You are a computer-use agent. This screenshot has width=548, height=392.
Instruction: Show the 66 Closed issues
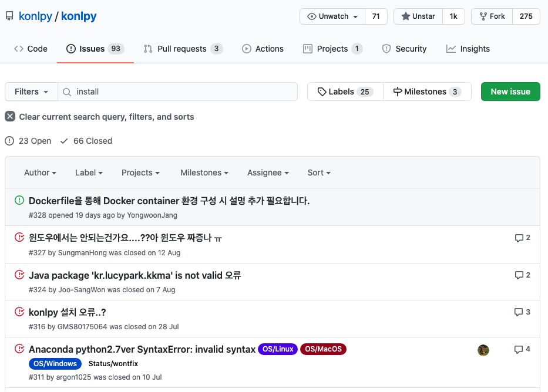pyautogui.click(x=86, y=141)
